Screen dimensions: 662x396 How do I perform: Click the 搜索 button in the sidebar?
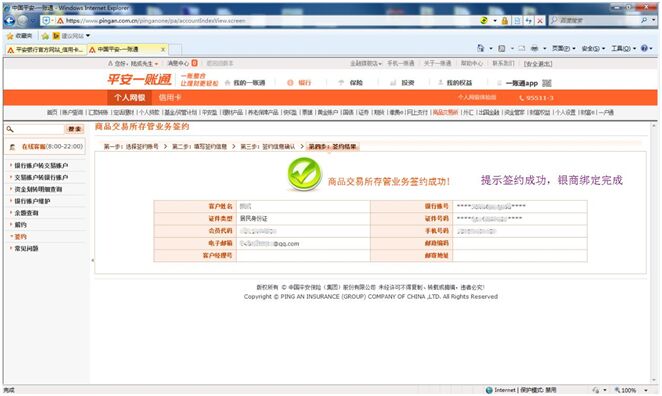tap(75, 129)
